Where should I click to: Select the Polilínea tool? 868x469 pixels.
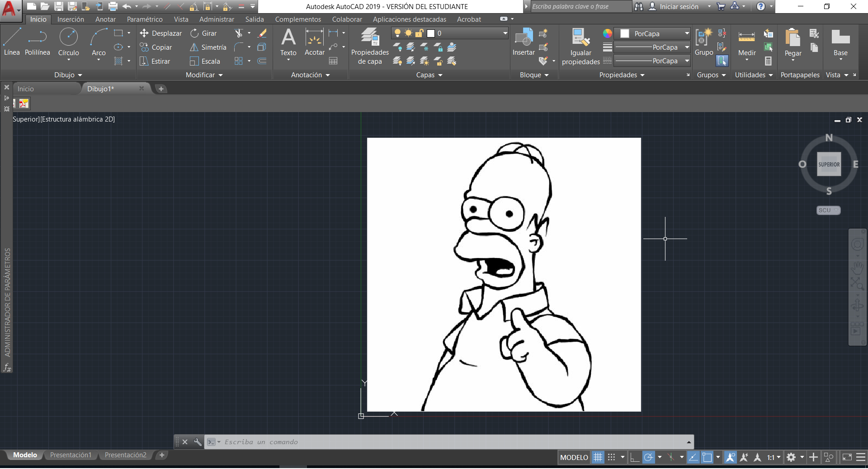click(38, 42)
